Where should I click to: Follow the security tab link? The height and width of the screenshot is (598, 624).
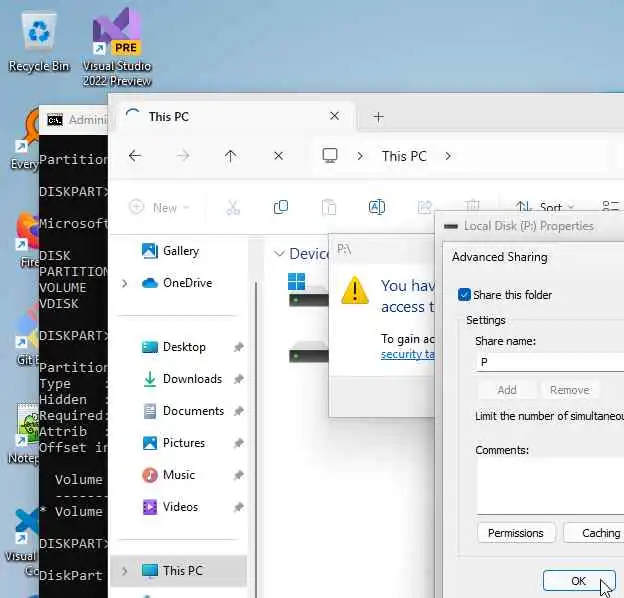click(408, 354)
